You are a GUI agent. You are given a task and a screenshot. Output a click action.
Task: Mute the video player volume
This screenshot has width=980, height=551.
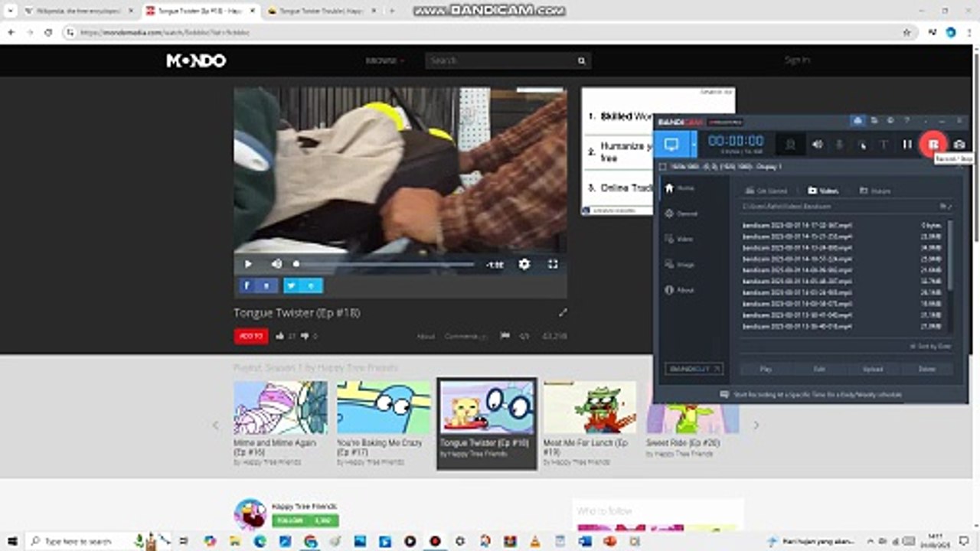(x=276, y=264)
